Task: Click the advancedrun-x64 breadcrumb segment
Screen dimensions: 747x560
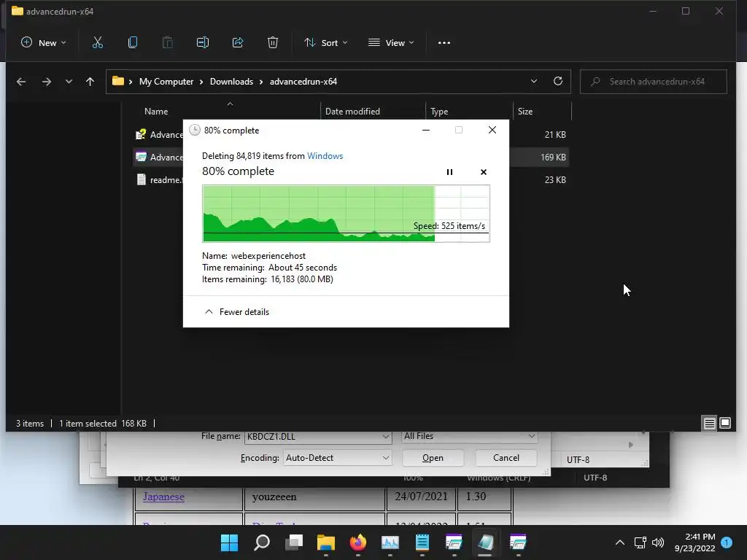Action: tap(303, 82)
